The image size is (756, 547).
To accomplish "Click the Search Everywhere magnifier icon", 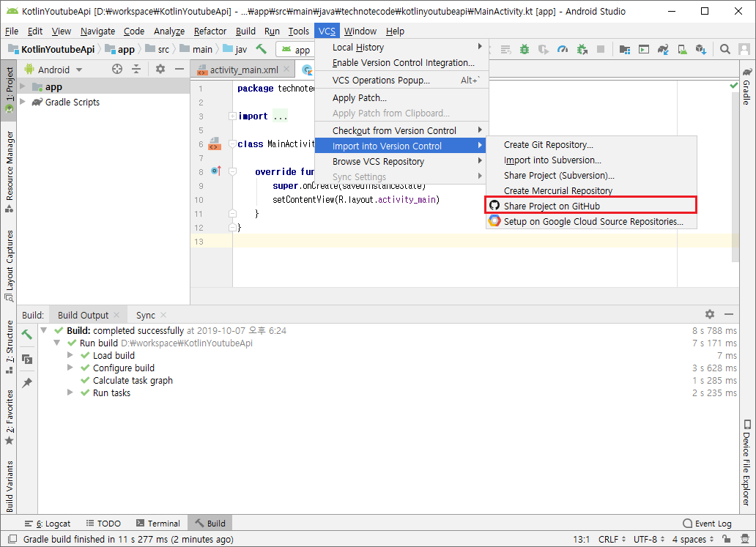I will 724,49.
